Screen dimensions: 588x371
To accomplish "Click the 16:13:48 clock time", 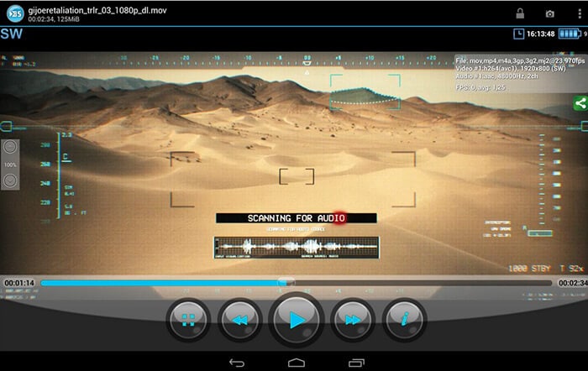I will 540,34.
